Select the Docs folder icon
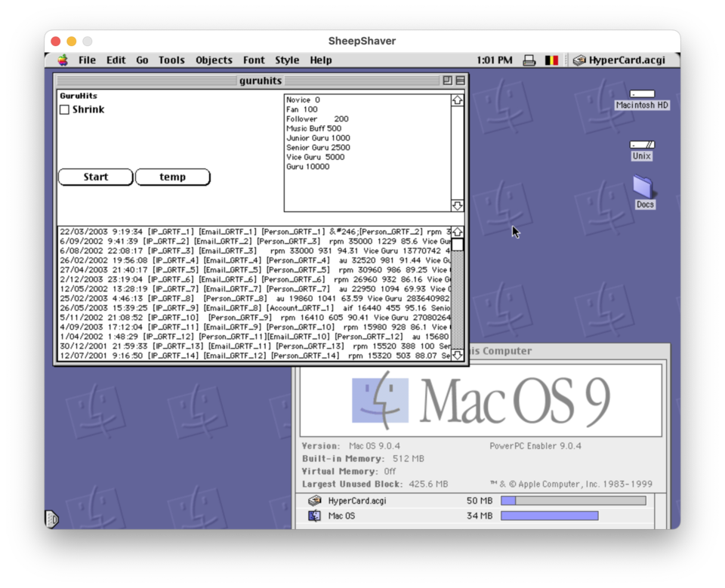This screenshot has height=588, width=725. pyautogui.click(x=644, y=192)
